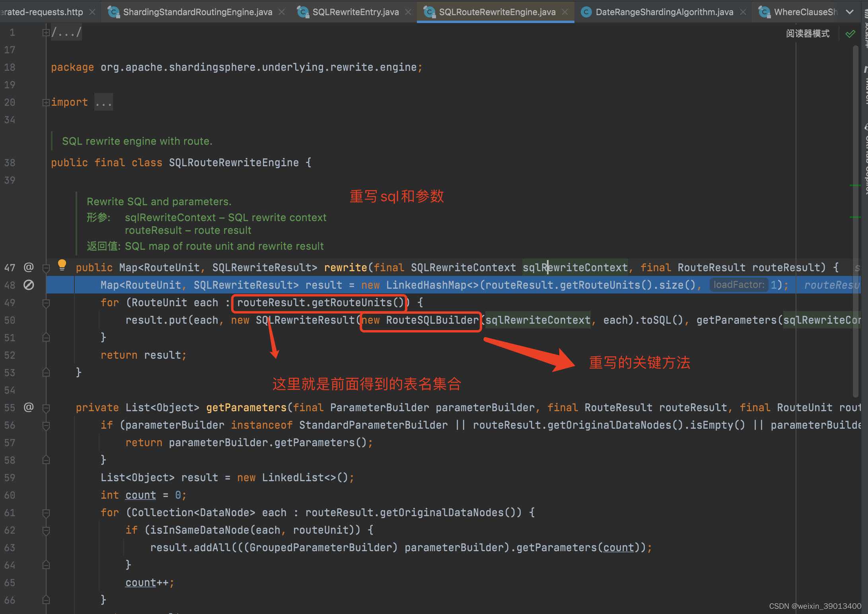Click 'int count = 0;' declaration
This screenshot has height=614, width=868.
click(x=144, y=495)
